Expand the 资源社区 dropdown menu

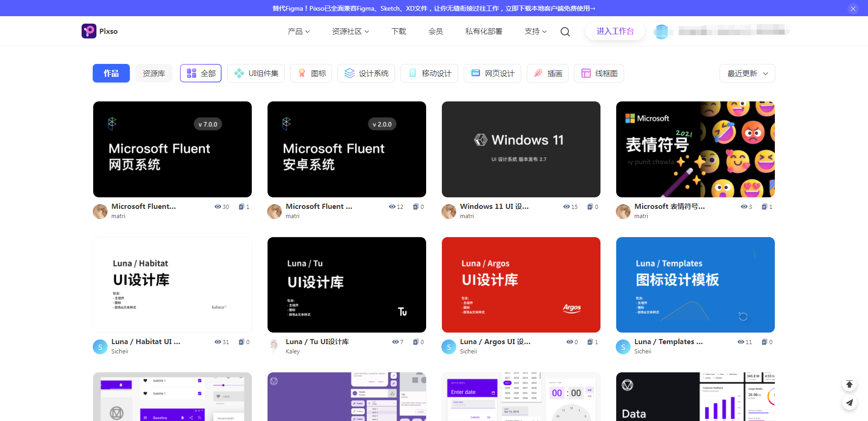point(351,31)
